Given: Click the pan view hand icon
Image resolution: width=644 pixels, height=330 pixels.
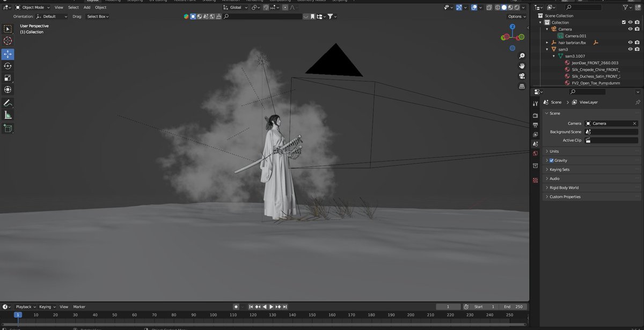Looking at the screenshot, I should click(522, 65).
